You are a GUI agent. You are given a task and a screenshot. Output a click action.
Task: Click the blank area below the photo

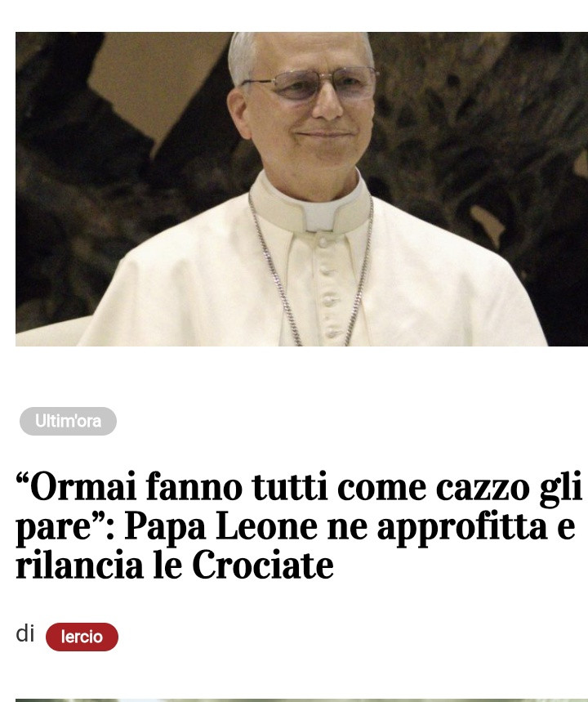click(301, 376)
